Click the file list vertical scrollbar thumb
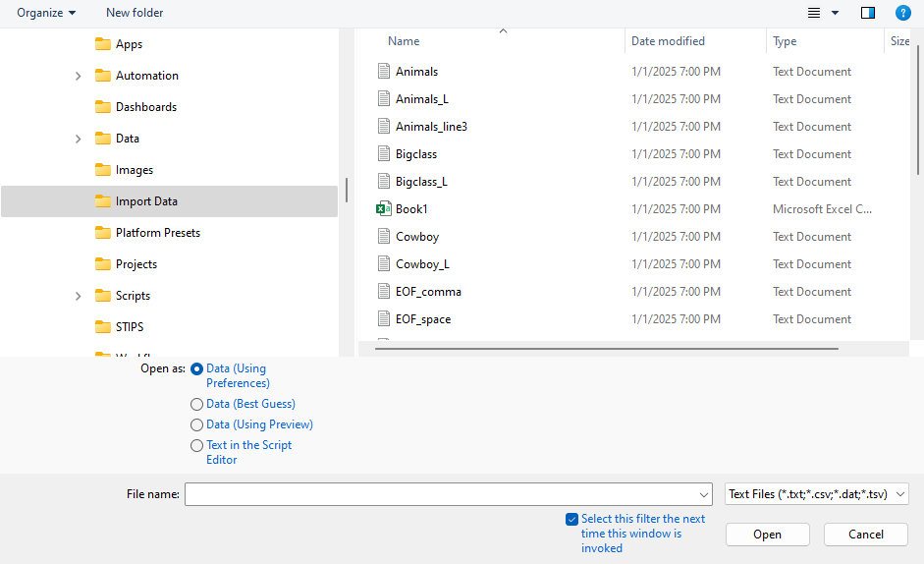Viewport: 924px width, 564px height. (917, 112)
